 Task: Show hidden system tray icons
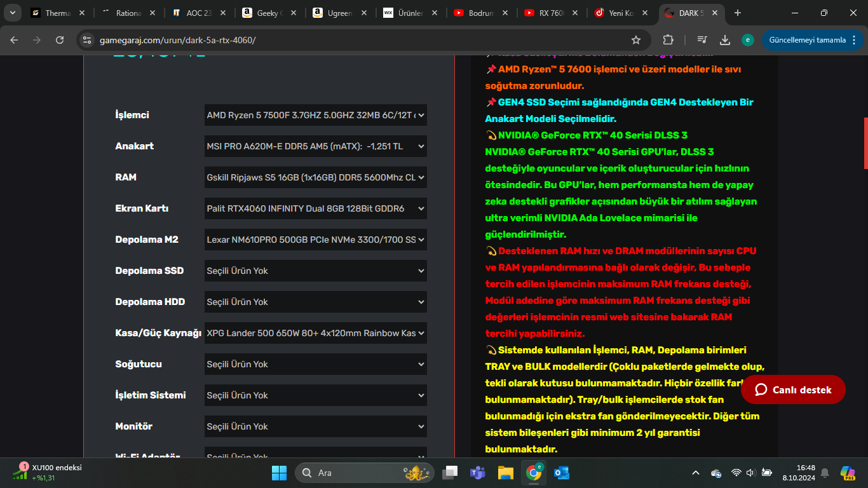696,473
